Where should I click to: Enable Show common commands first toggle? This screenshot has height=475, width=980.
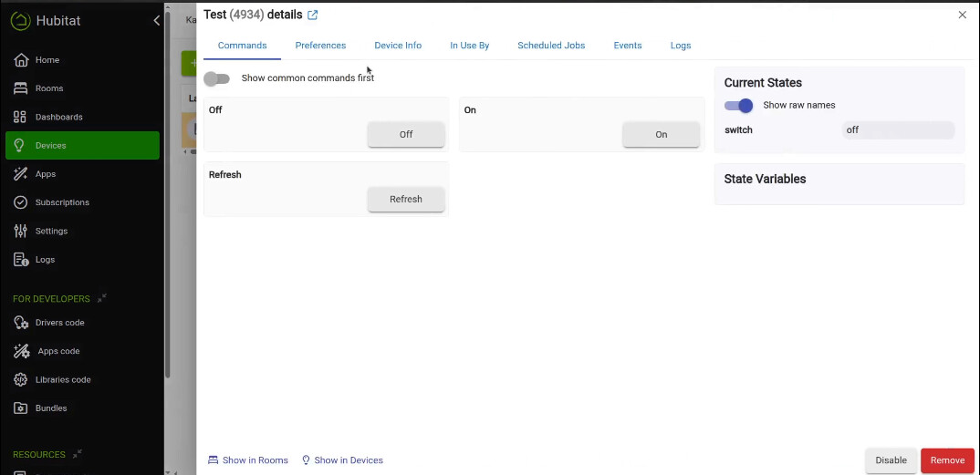[217, 78]
